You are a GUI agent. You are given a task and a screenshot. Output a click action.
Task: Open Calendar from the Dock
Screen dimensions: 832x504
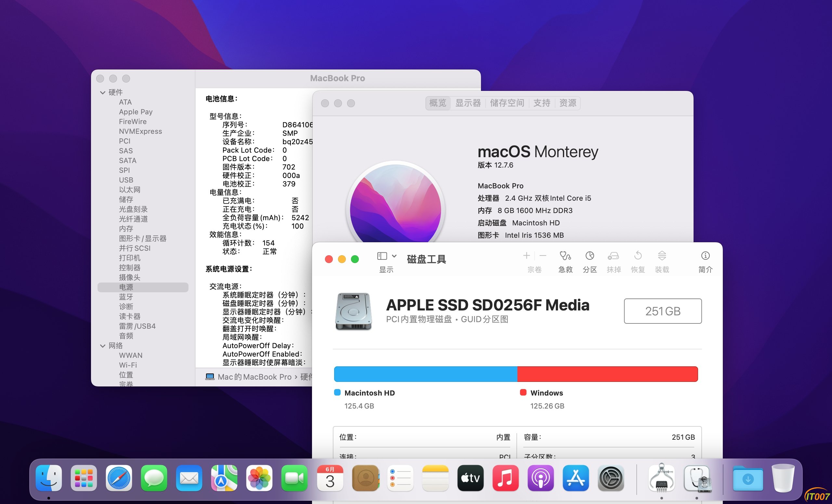(x=330, y=478)
